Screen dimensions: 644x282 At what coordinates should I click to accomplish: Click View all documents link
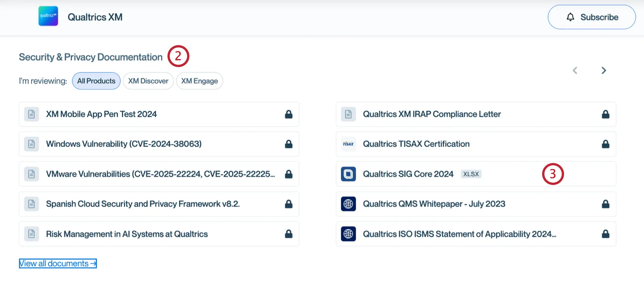click(58, 263)
